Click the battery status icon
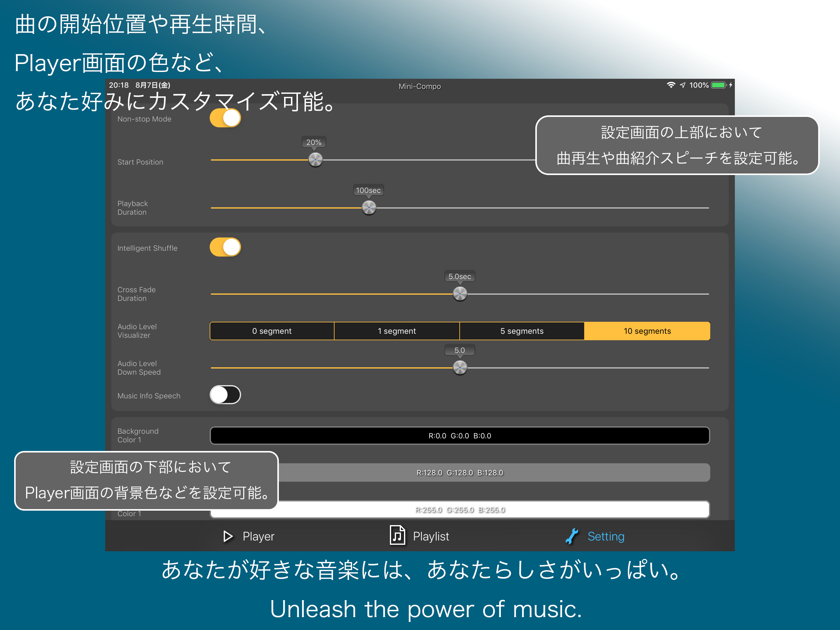This screenshot has height=630, width=840. click(x=719, y=85)
